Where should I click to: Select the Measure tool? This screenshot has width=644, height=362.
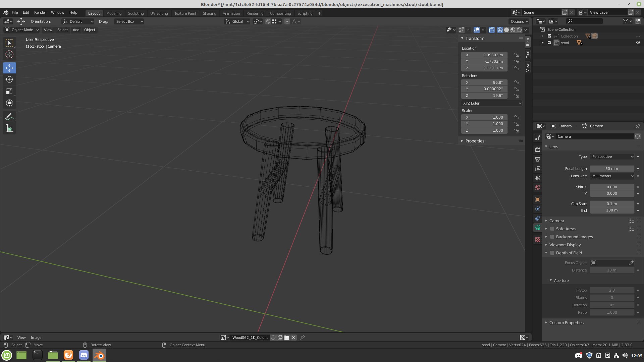9,128
